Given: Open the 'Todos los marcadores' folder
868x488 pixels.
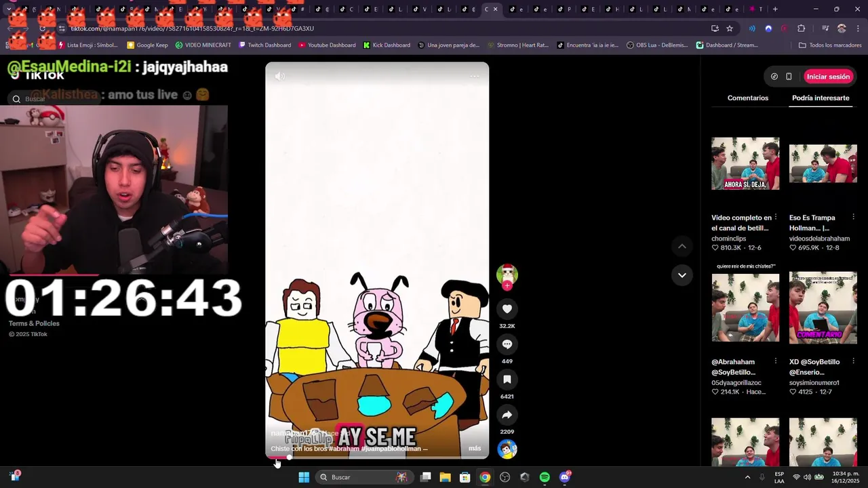Looking at the screenshot, I should click(x=830, y=45).
